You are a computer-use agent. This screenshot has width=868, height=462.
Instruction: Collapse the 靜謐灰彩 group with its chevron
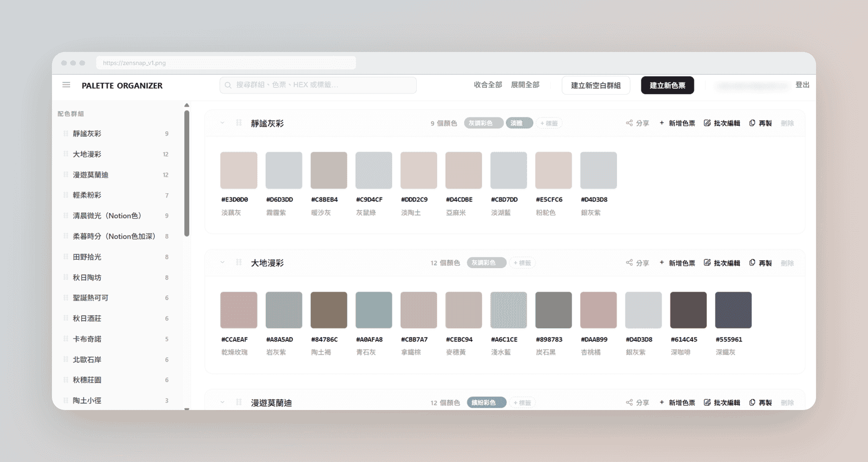[x=222, y=123]
